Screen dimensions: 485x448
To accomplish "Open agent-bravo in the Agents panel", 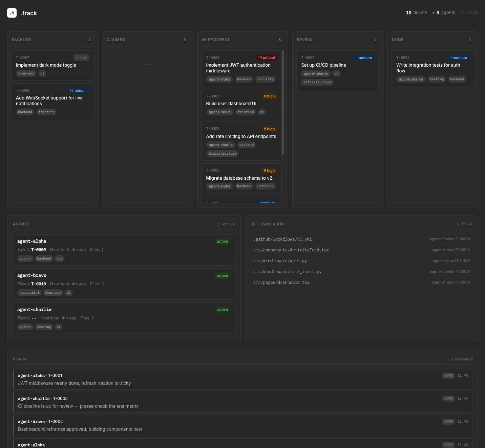I will (x=124, y=284).
